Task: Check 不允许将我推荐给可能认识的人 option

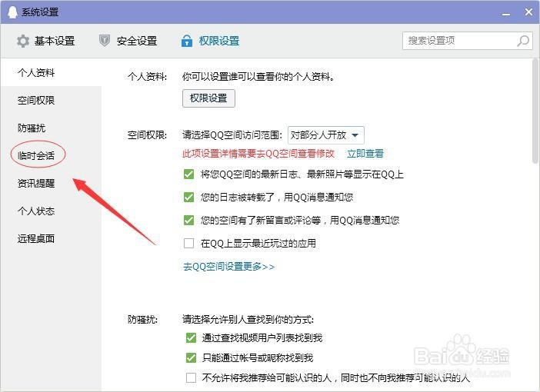Action: coord(191,378)
